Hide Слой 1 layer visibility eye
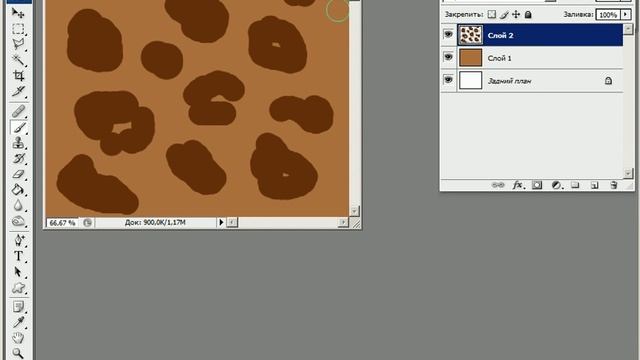The width and height of the screenshot is (640, 360). coord(448,57)
